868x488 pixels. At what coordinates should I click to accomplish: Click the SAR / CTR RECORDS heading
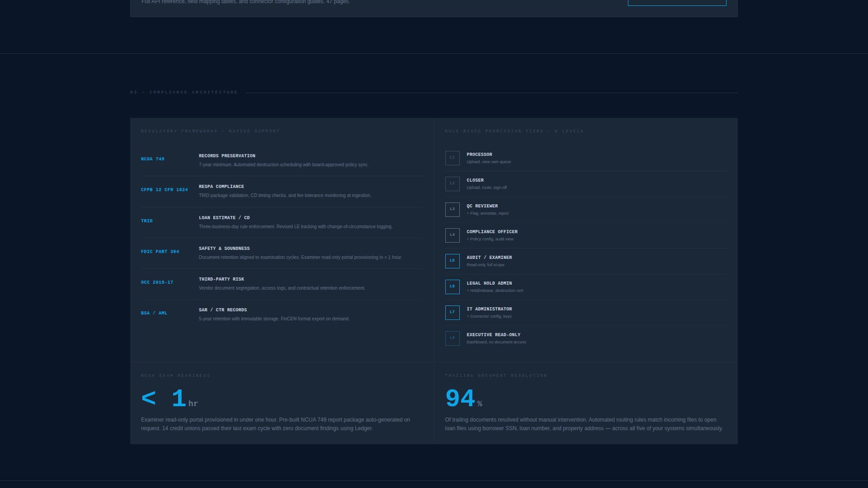(223, 310)
